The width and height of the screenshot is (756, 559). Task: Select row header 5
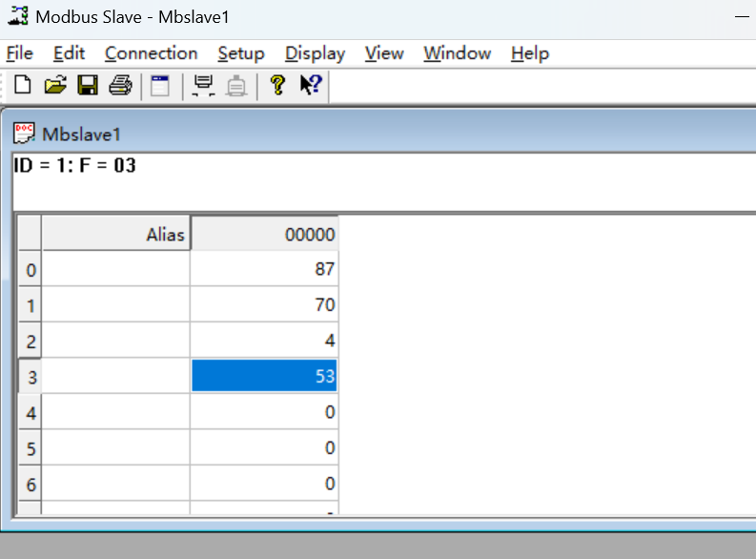(x=30, y=447)
